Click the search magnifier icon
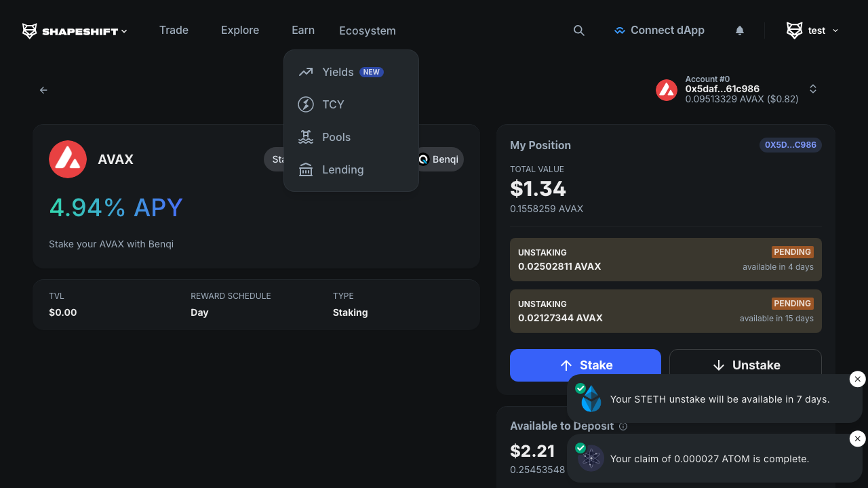The image size is (868, 488). pyautogui.click(x=578, y=30)
